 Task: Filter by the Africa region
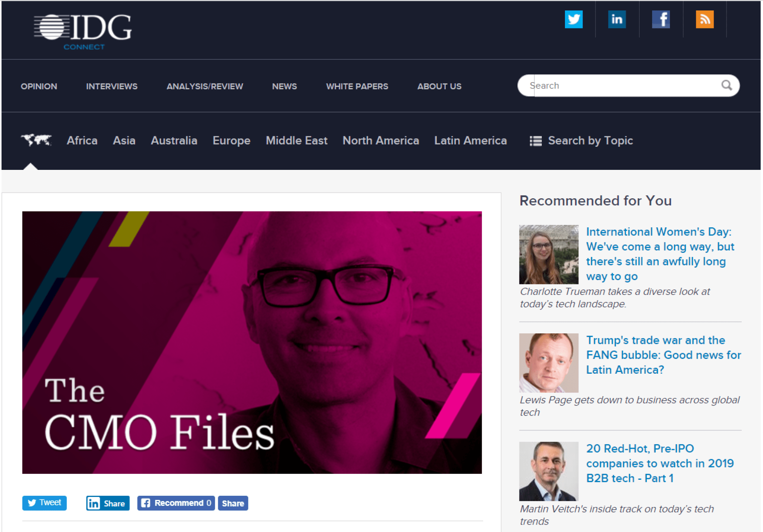pyautogui.click(x=82, y=140)
